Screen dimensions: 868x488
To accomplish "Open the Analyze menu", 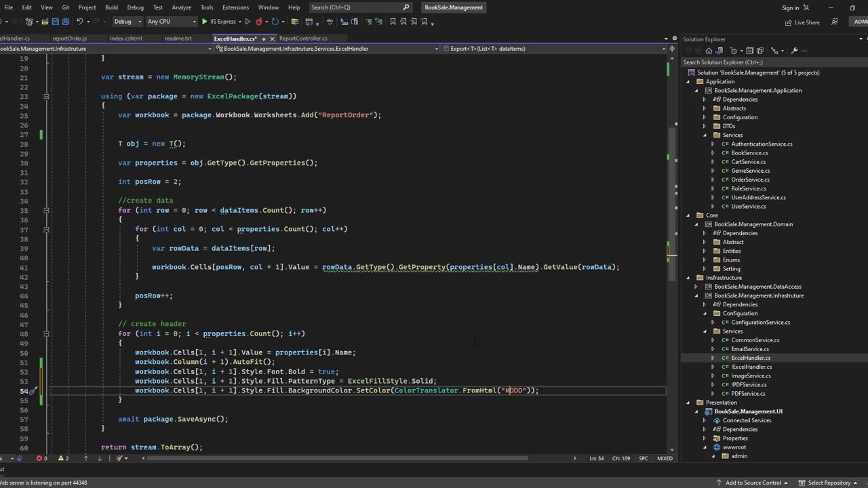I will coord(181,7).
